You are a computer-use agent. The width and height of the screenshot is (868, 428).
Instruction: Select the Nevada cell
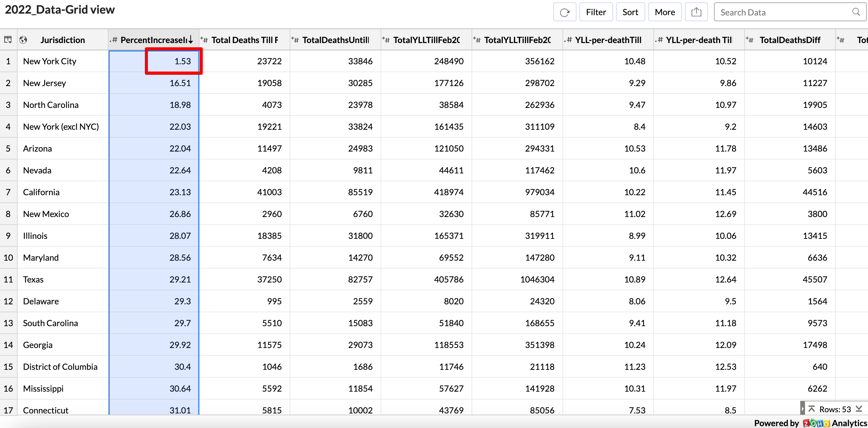tap(63, 170)
